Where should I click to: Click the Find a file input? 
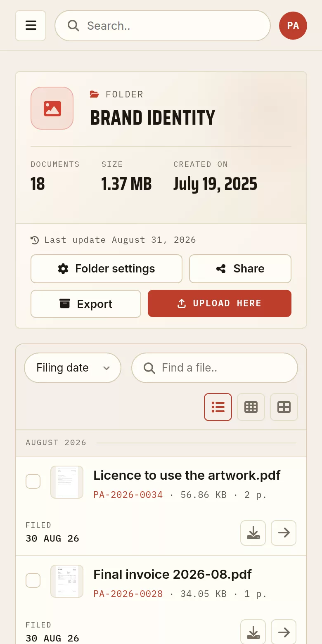tap(215, 368)
